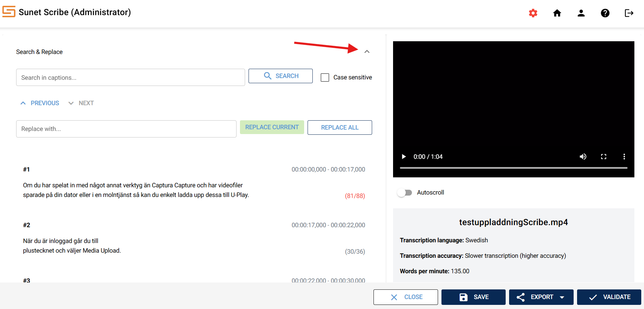
Task: Mute the video using speaker icon
Action: click(583, 157)
